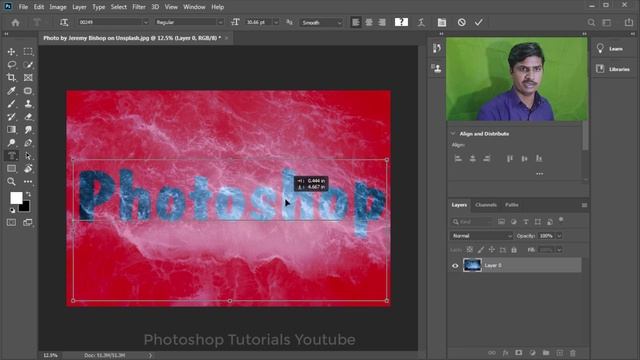Select the Zoom tool in toolbar
640x360 pixels.
coord(11,182)
